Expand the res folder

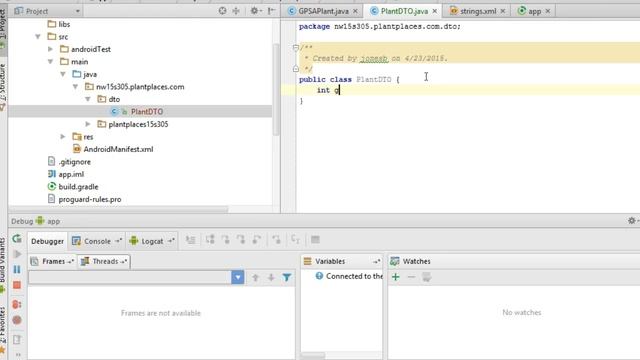63,137
